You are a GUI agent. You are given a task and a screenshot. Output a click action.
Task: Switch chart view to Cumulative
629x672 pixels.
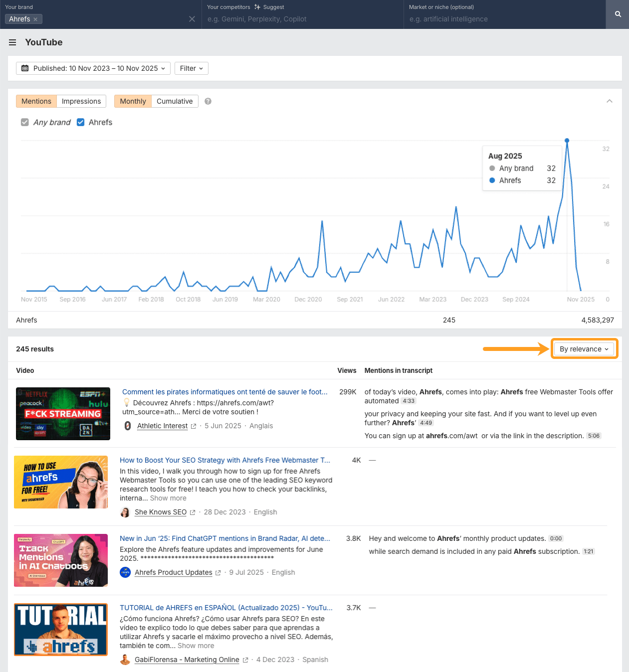[x=174, y=101]
